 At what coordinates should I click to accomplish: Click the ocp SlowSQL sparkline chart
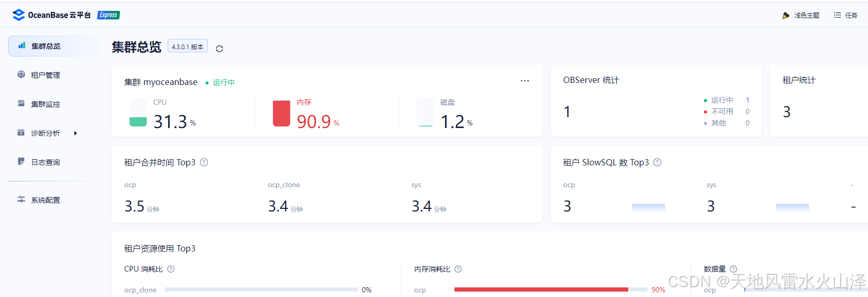point(649,207)
